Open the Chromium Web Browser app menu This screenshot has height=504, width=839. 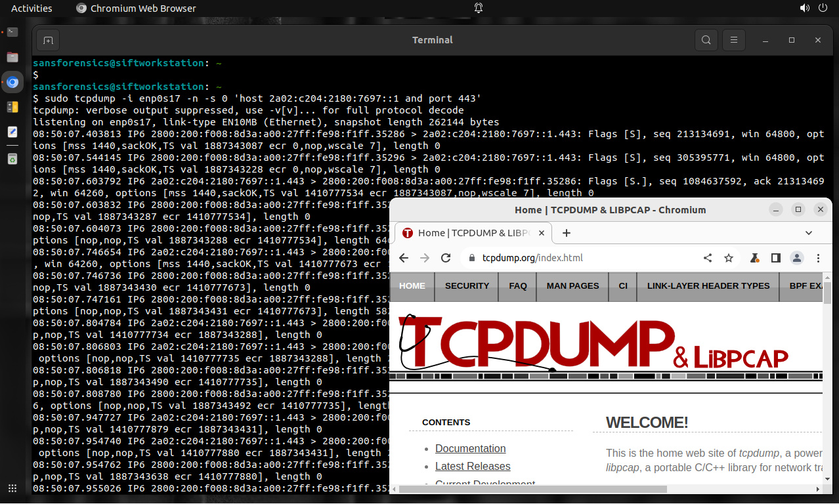point(136,9)
